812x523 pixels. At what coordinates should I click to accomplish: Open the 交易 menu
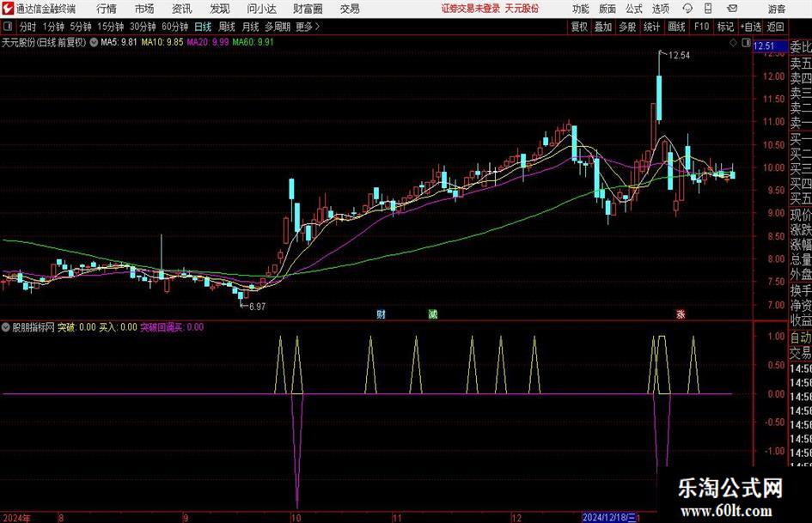(350, 9)
